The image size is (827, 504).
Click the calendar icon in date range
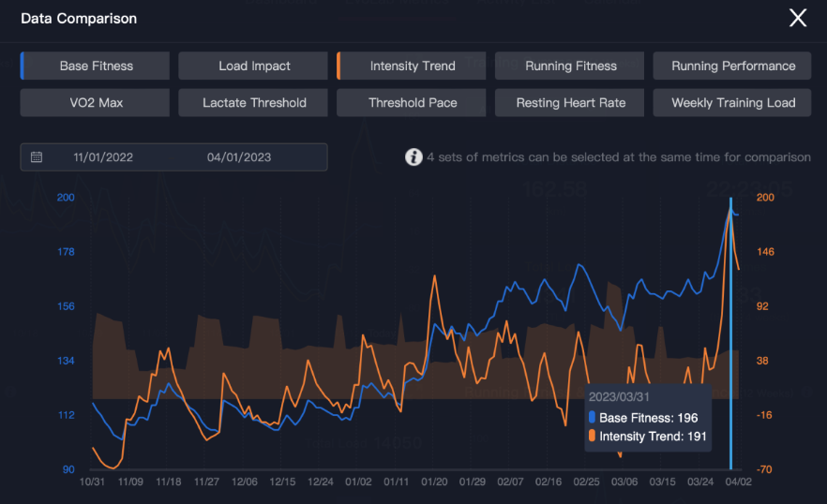pyautogui.click(x=37, y=157)
